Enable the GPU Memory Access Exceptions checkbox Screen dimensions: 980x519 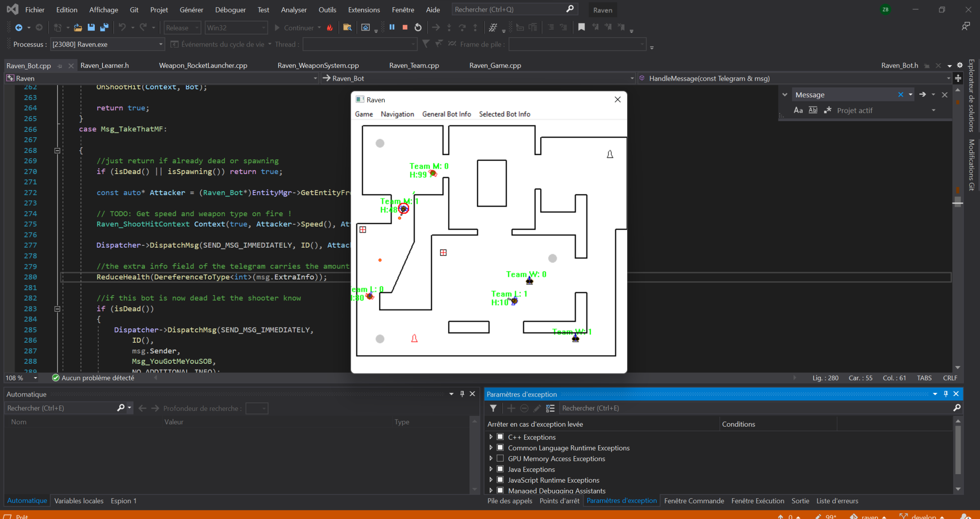pos(500,458)
